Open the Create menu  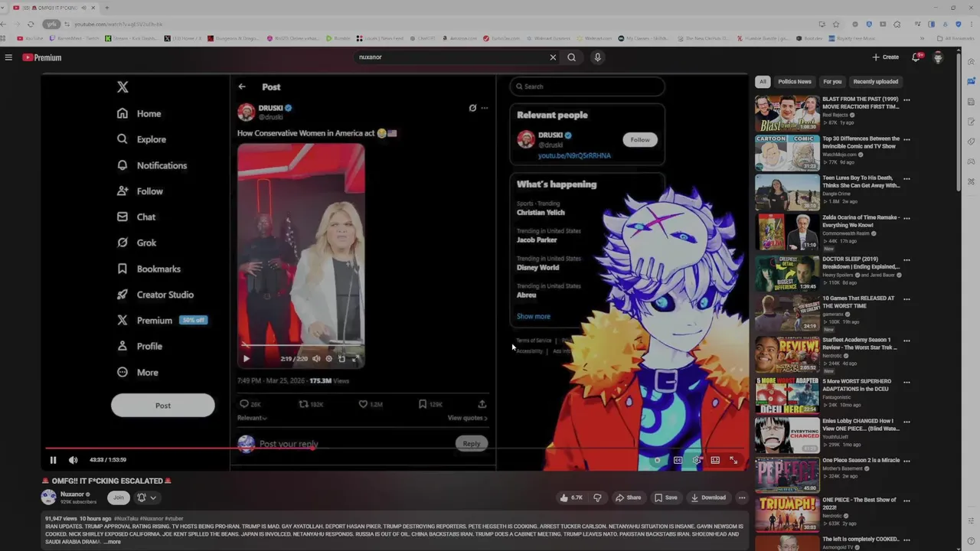(x=886, y=57)
